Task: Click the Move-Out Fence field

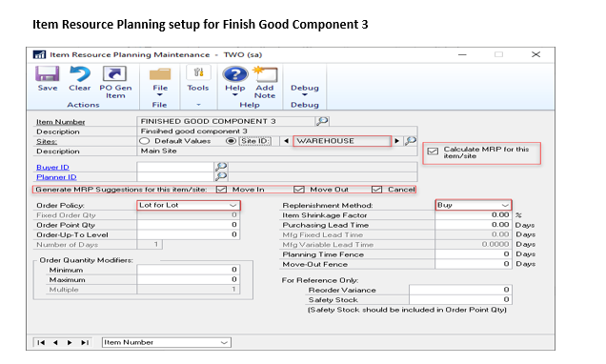Action: click(x=474, y=264)
